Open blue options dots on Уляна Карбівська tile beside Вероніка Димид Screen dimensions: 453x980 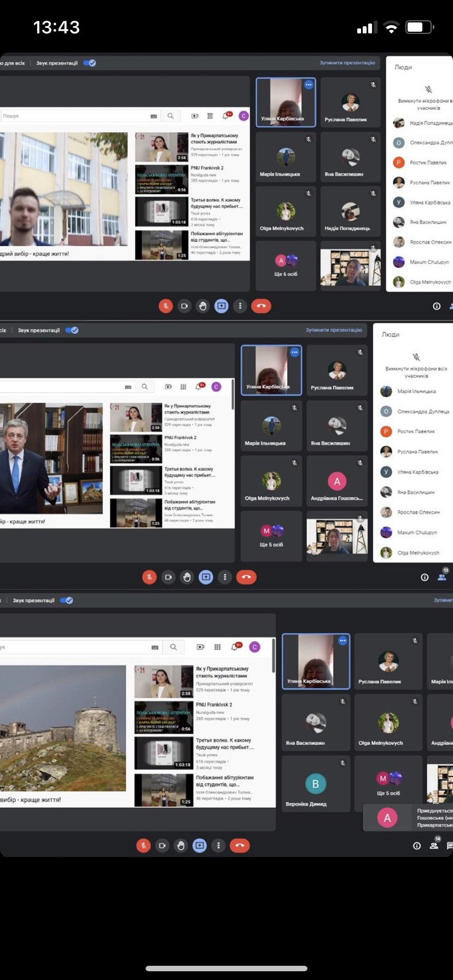(x=342, y=640)
